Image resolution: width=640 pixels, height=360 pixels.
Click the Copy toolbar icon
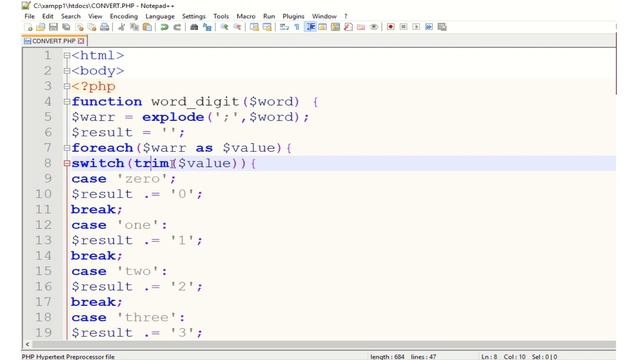pyautogui.click(x=133, y=27)
